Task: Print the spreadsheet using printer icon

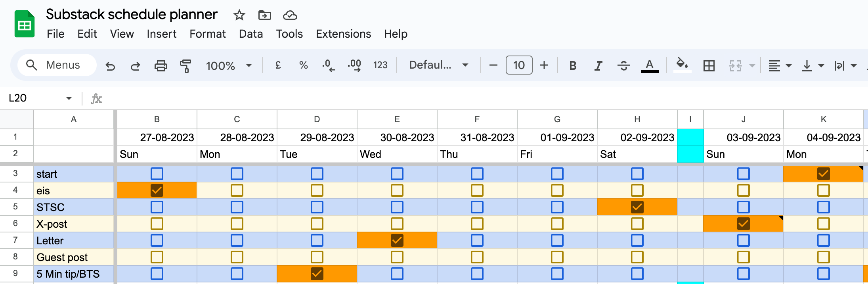Action: pos(161,65)
